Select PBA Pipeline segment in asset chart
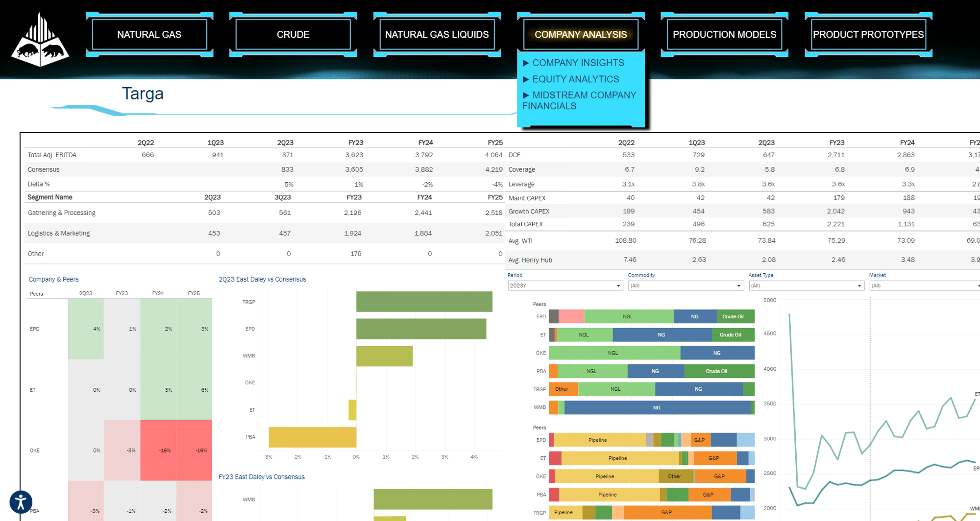 pos(609,495)
